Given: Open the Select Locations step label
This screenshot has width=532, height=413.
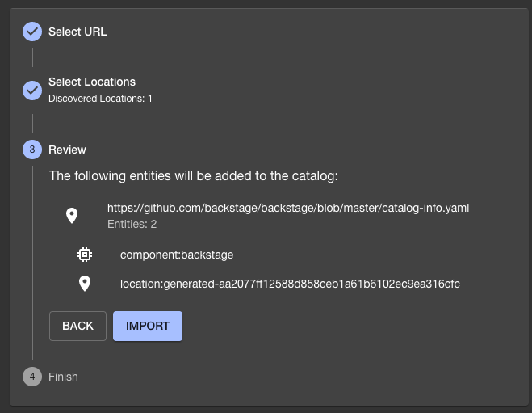Looking at the screenshot, I should [92, 82].
